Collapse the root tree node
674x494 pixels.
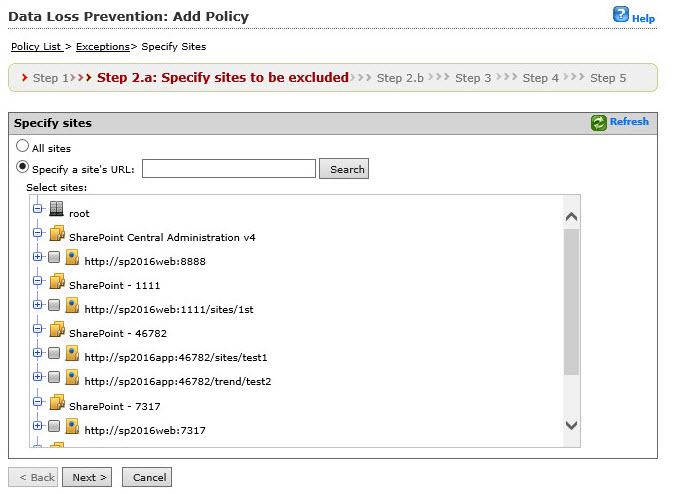[38, 210]
